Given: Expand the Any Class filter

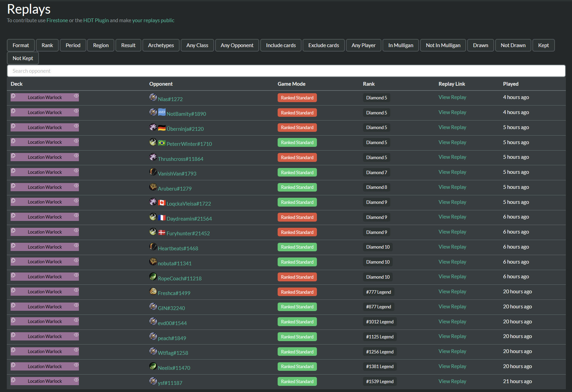Looking at the screenshot, I should (x=197, y=45).
